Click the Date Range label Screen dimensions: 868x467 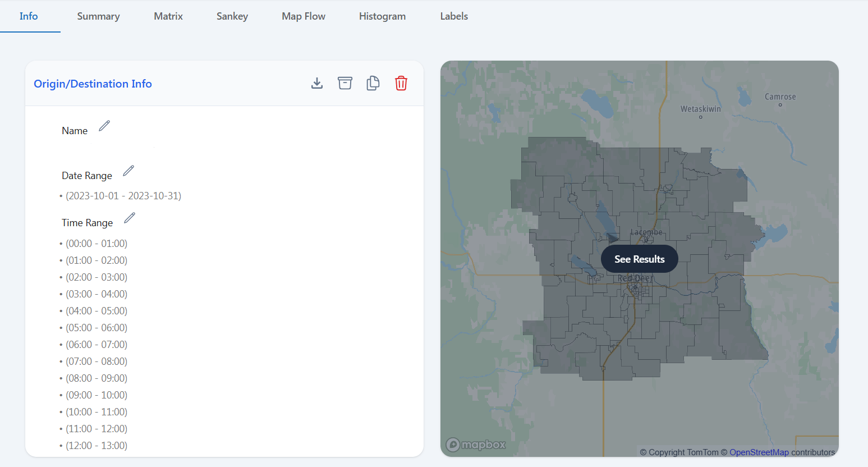click(x=87, y=176)
